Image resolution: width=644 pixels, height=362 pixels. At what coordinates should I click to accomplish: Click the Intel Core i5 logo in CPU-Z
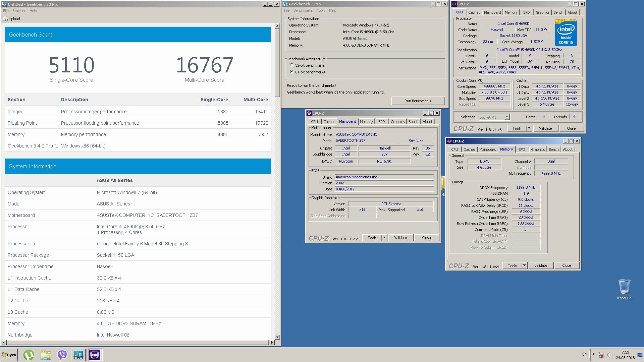point(566,33)
